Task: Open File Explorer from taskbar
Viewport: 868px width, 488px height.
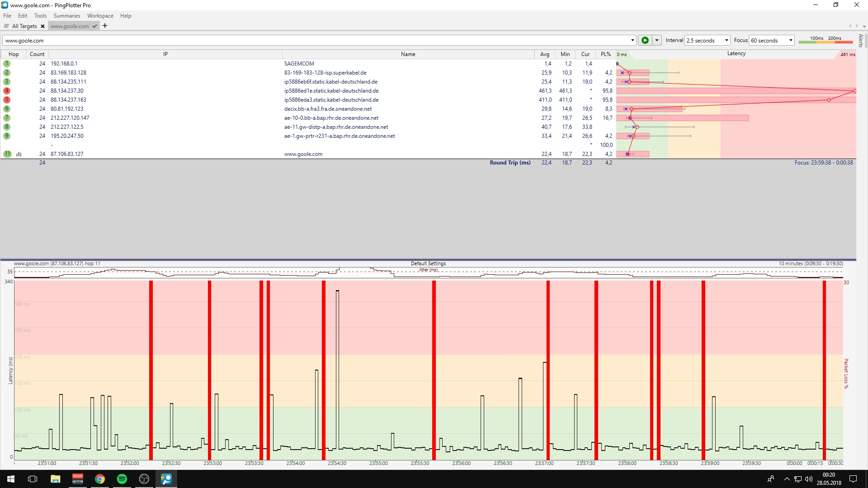Action: click(x=55, y=479)
